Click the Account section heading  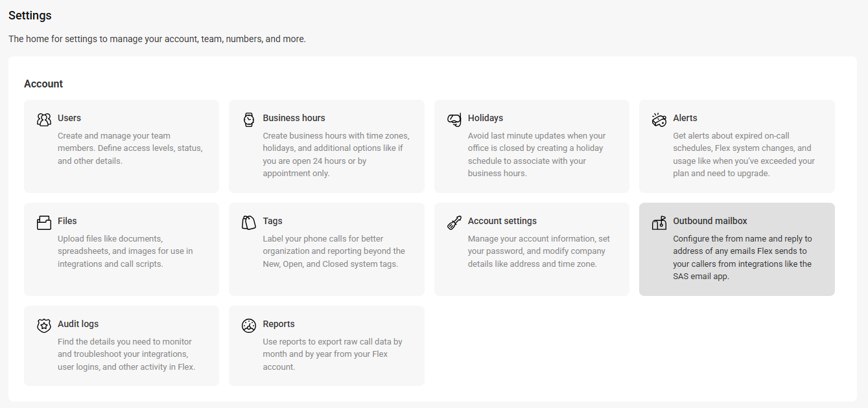43,84
